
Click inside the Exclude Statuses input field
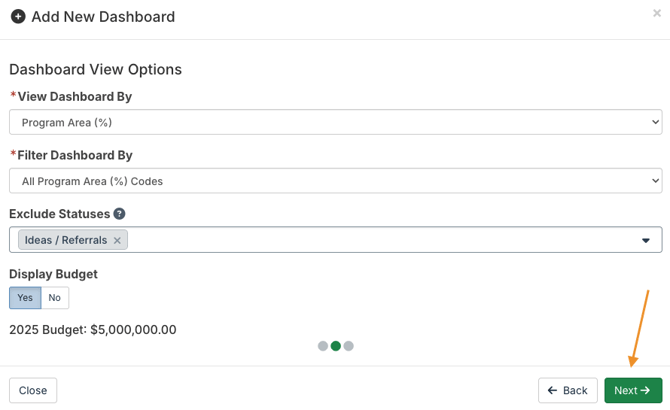tap(380, 240)
